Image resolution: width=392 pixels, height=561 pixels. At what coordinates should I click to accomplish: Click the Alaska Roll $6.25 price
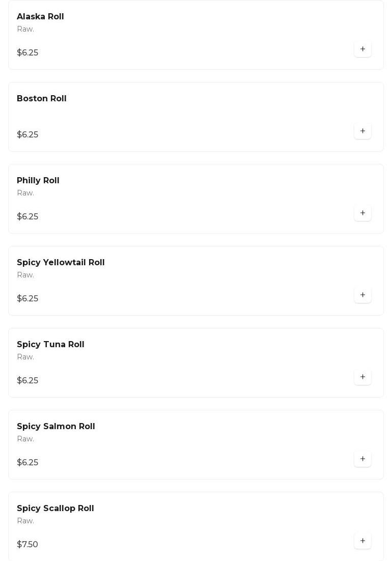tap(27, 53)
